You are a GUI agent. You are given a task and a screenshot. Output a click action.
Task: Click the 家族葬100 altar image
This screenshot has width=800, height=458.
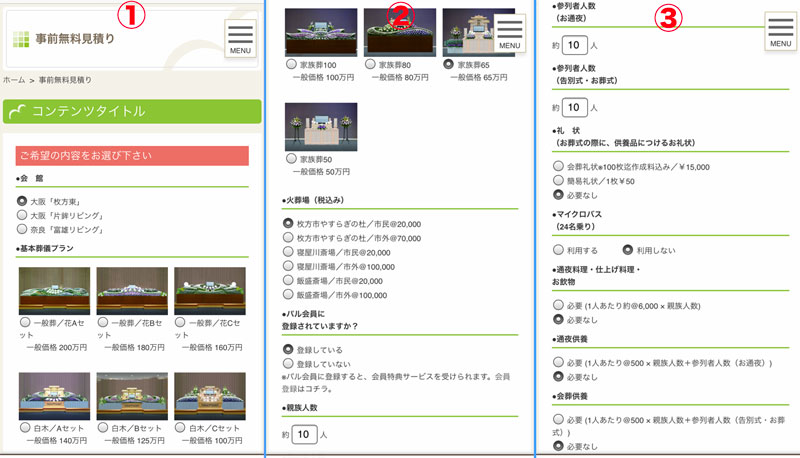[321, 32]
